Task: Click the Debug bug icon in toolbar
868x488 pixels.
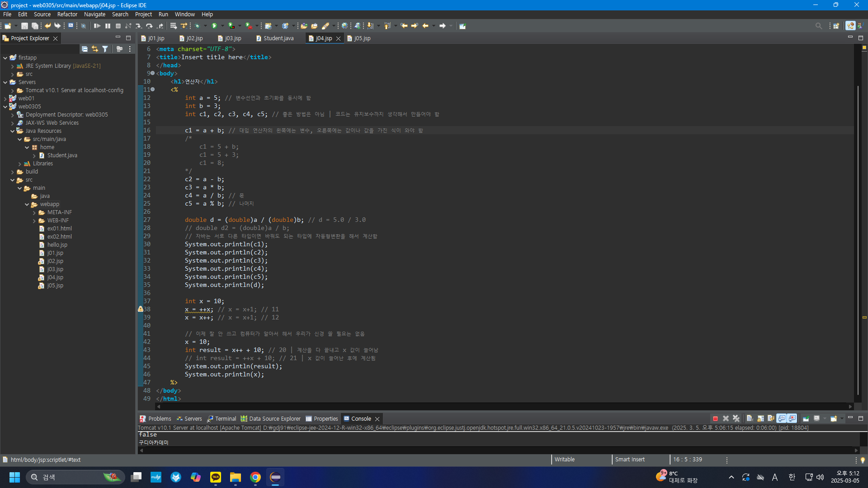Action: pyautogui.click(x=197, y=26)
